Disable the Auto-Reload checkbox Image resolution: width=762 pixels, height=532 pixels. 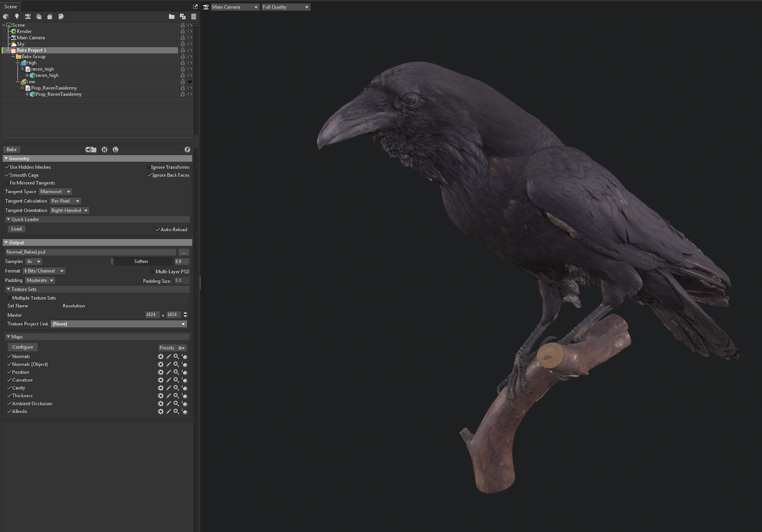(x=158, y=230)
